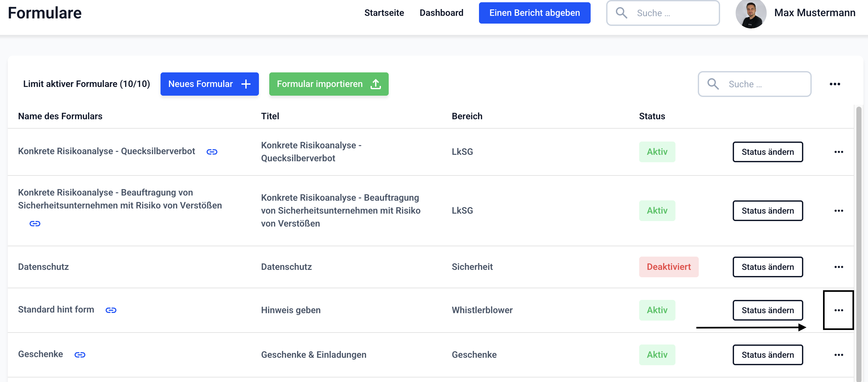868x382 pixels.
Task: Open three-dot menu for Quecksilberverbot row
Action: click(x=838, y=152)
